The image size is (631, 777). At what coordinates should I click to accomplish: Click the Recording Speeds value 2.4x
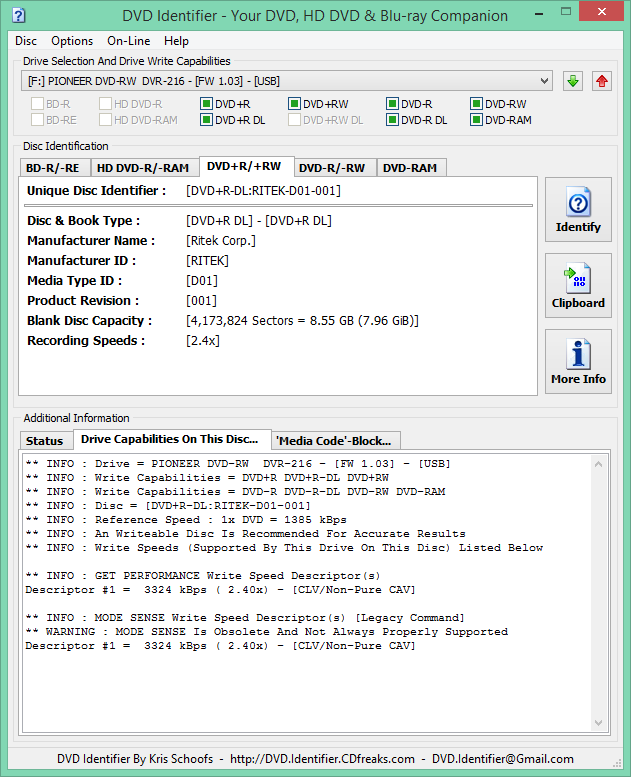point(203,341)
